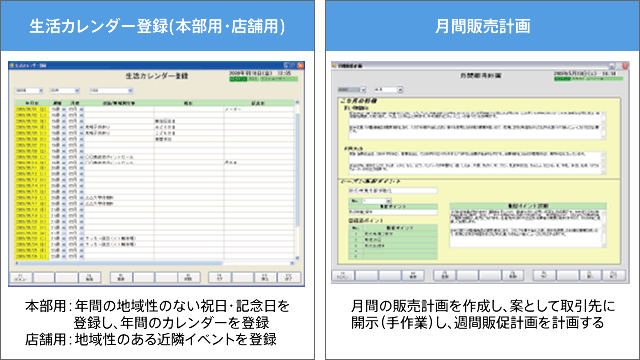Viewport: 640px width, 360px height.
Task: Click the F12 button in the sales plan window
Action: click(614, 276)
